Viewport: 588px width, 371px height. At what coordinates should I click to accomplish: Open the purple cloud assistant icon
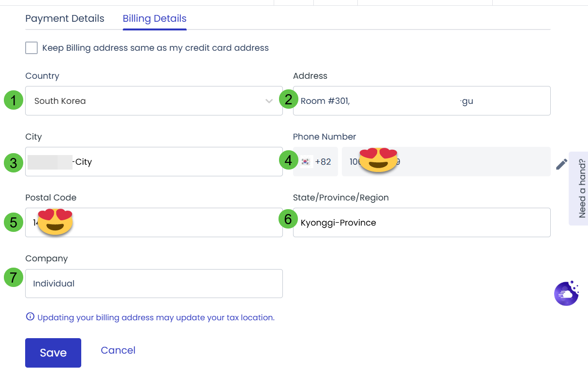pyautogui.click(x=566, y=293)
